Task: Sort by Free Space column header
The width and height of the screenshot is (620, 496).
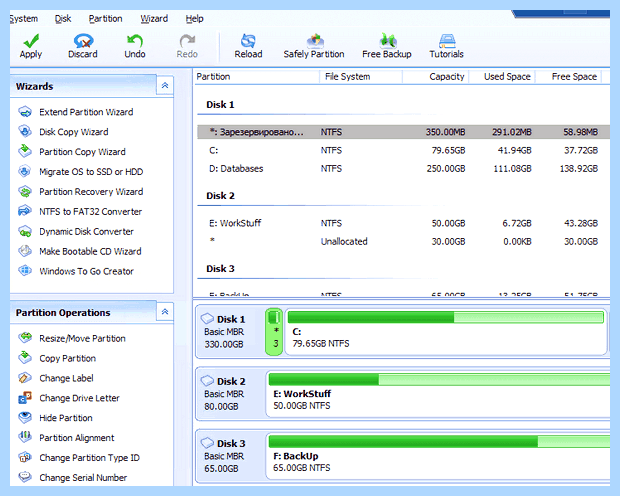Action: [569, 77]
